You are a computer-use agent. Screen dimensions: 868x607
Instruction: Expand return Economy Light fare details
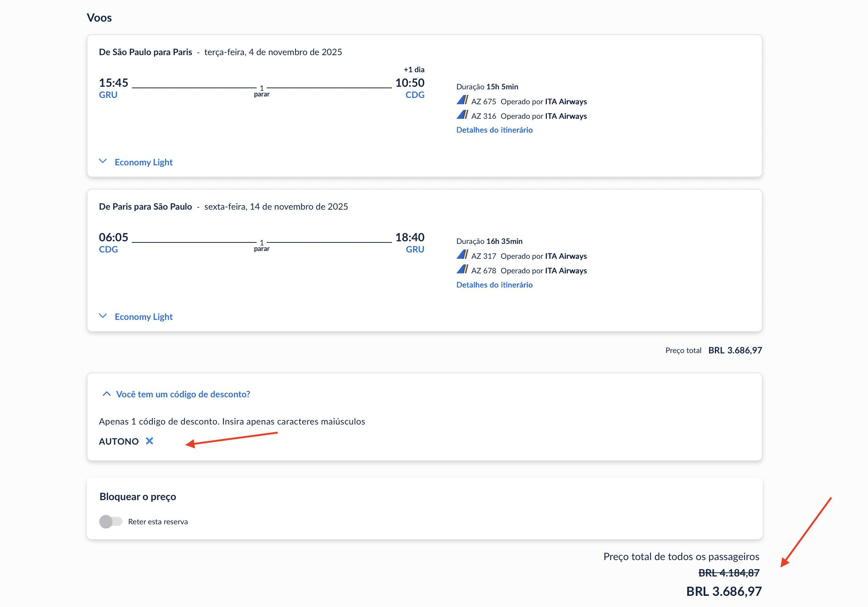click(x=144, y=317)
